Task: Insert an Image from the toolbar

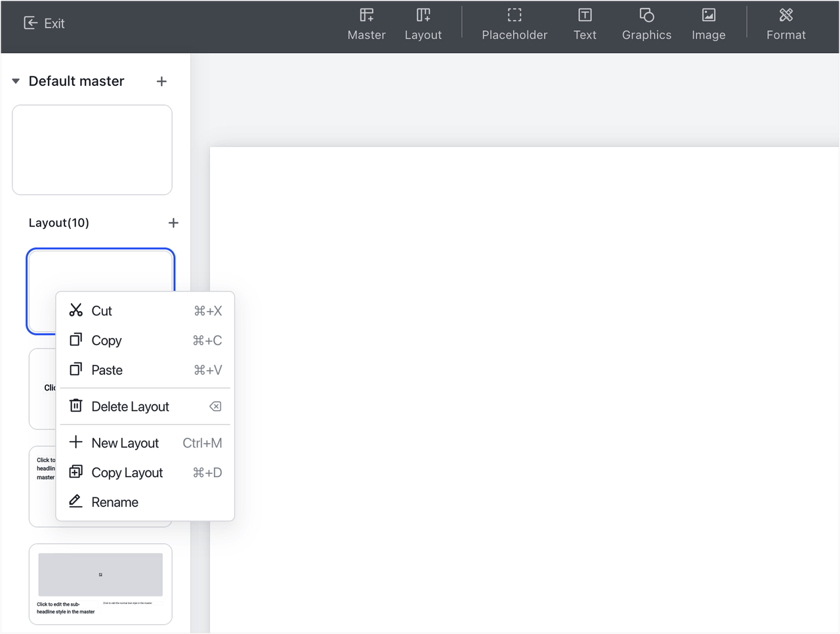Action: click(x=708, y=24)
